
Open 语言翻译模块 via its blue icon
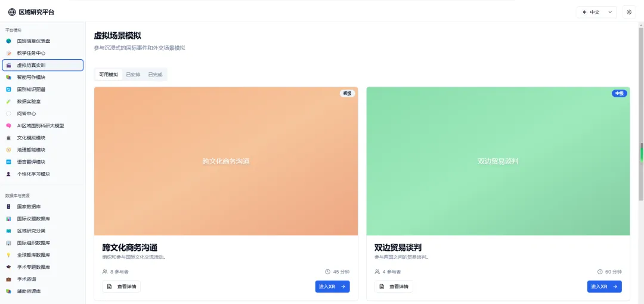[x=8, y=162]
